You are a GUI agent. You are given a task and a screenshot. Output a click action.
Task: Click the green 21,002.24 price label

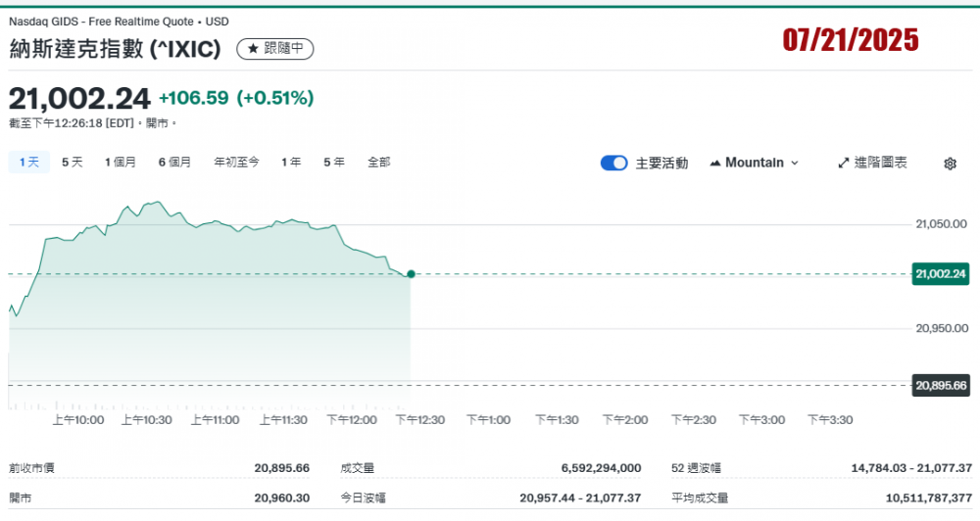tap(940, 273)
